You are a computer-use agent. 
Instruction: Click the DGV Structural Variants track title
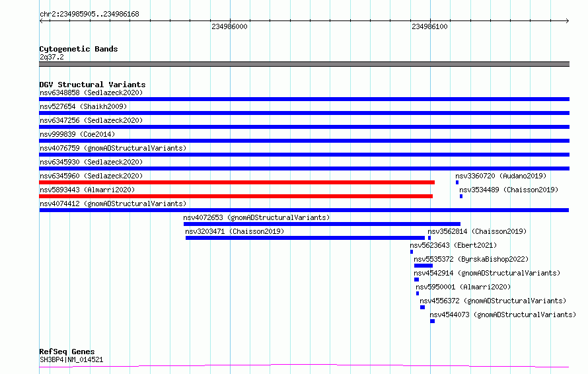click(92, 85)
